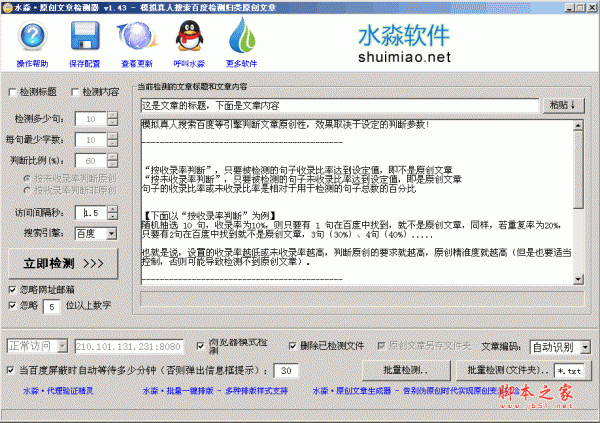Image resolution: width=600 pixels, height=423 pixels.
Task: Toggle the 浏览器模式检测 checkbox
Action: 201,346
